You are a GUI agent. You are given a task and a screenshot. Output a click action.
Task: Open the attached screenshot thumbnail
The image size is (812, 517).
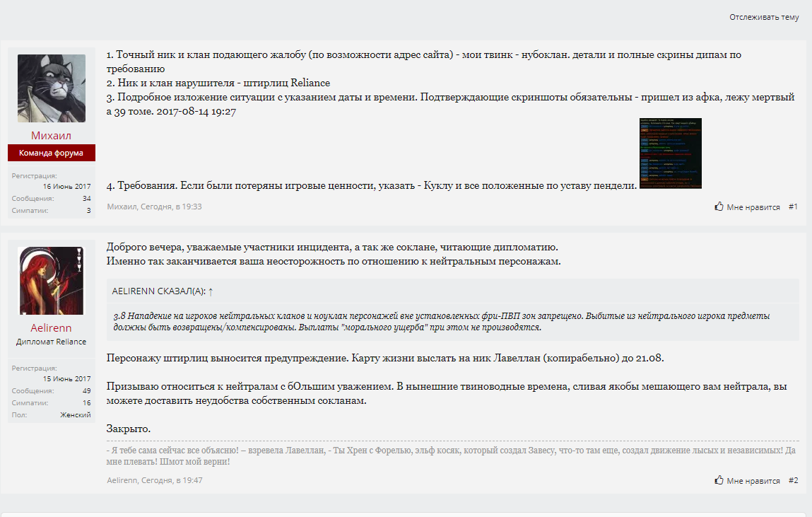(670, 153)
